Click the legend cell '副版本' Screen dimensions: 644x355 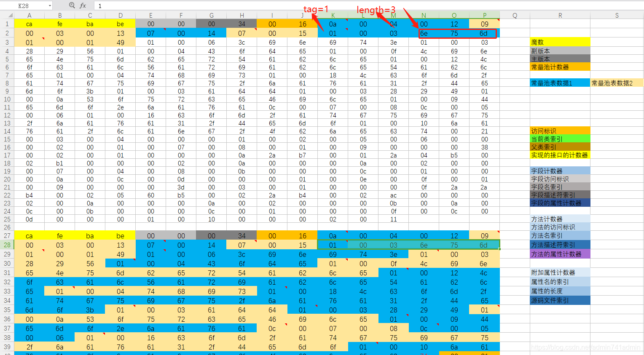560,51
